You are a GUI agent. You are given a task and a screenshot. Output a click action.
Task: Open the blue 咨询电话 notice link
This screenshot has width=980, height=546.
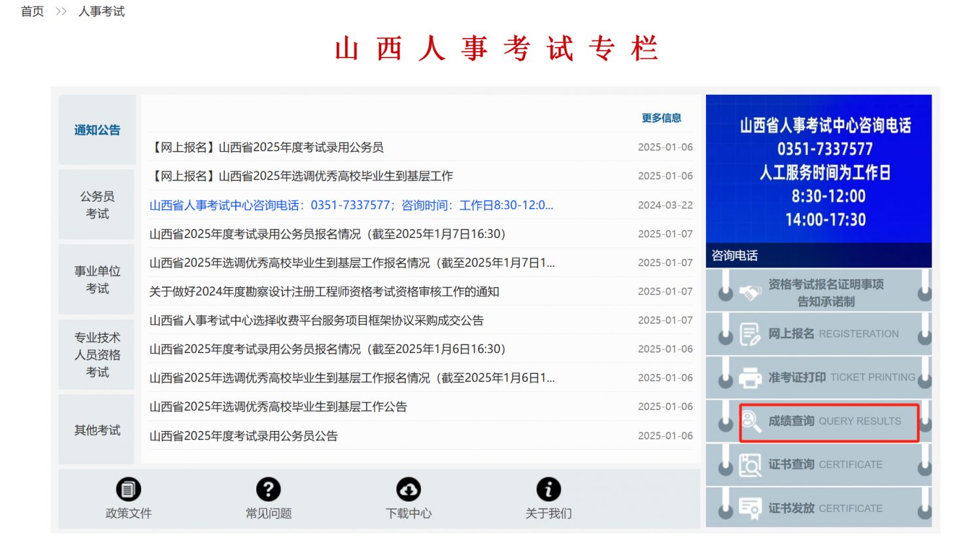tap(351, 205)
